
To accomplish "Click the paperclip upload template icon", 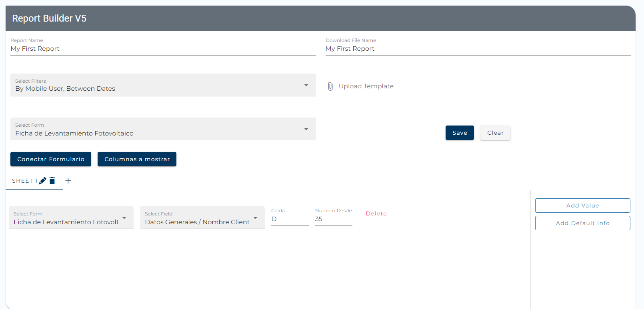I will (x=330, y=86).
